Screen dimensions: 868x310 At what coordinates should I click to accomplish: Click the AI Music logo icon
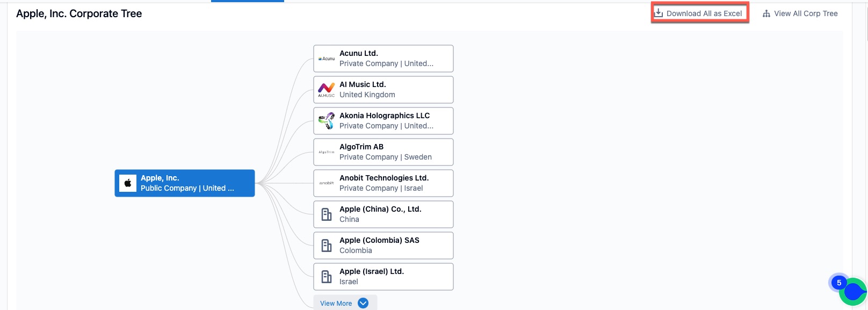(326, 90)
